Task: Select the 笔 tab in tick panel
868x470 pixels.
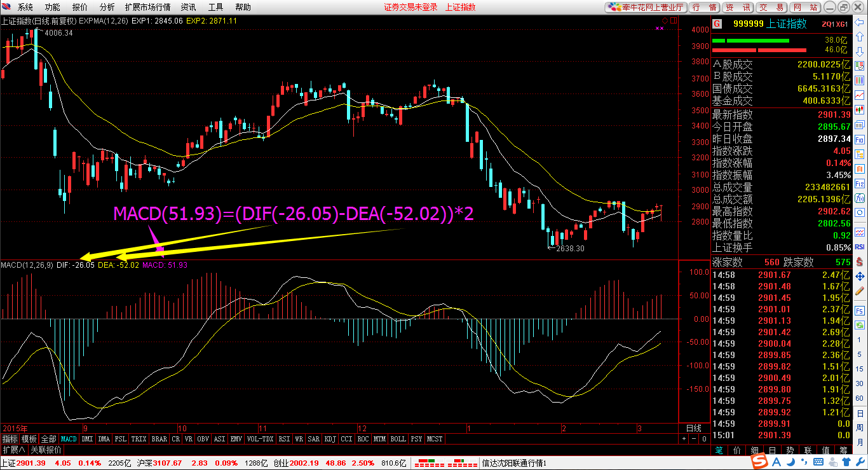Action: click(719, 450)
